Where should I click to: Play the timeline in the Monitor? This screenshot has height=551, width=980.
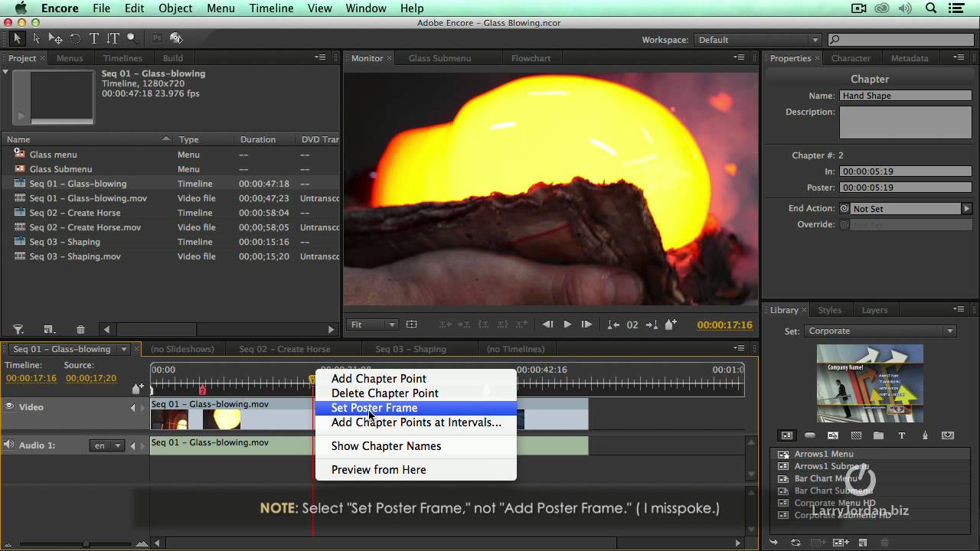[x=567, y=324]
